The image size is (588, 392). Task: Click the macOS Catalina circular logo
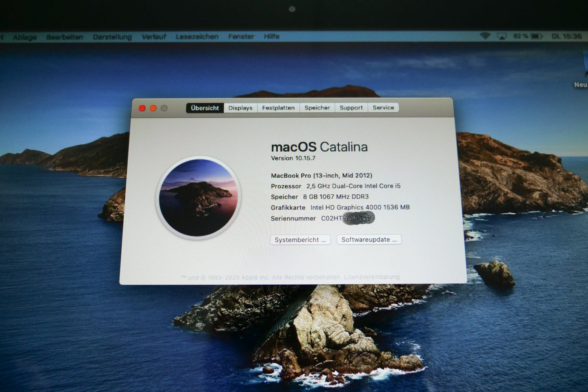tap(198, 198)
